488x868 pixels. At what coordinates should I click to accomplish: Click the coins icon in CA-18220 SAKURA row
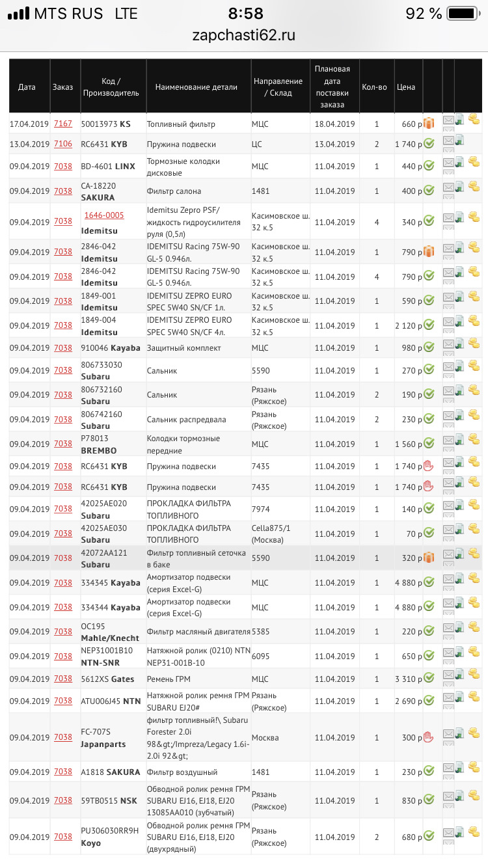(x=474, y=186)
